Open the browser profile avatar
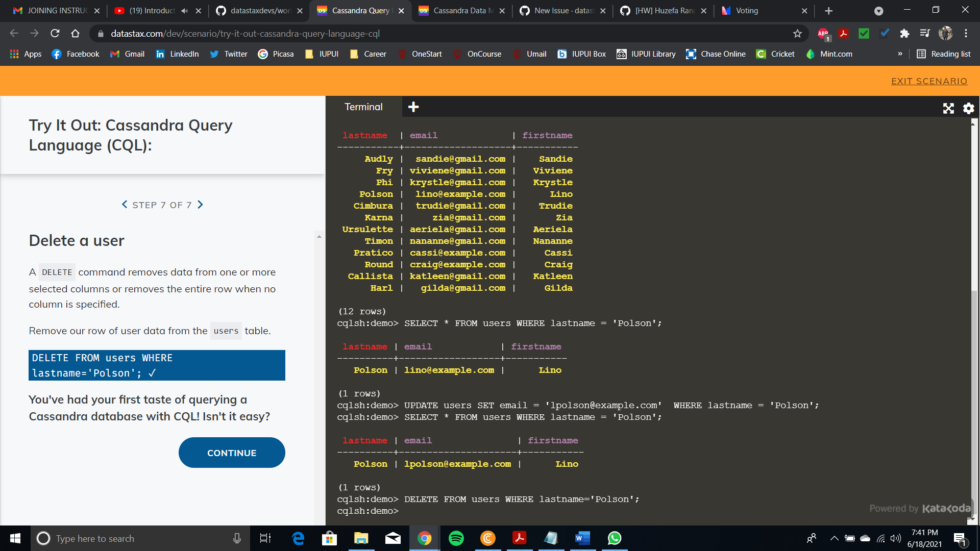The height and width of the screenshot is (551, 980). (946, 33)
